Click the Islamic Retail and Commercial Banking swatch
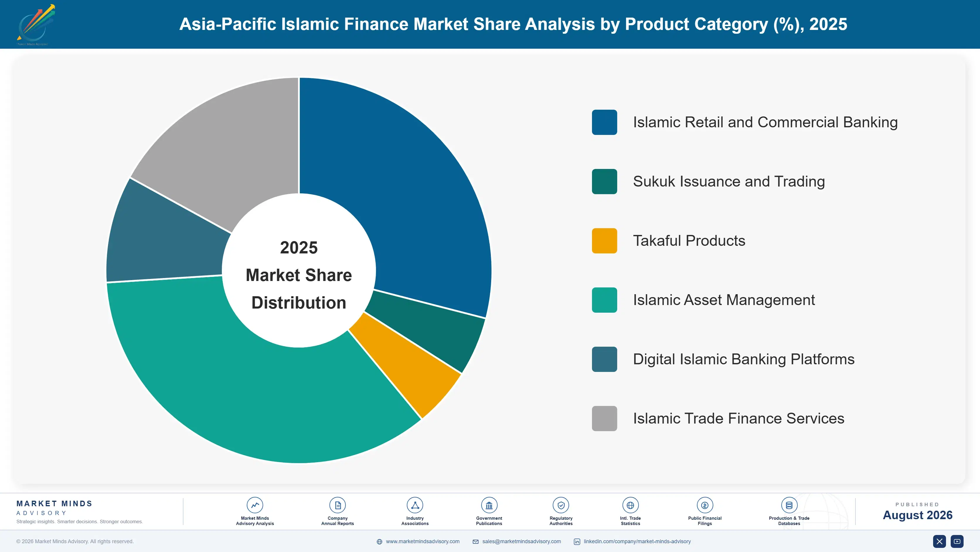The width and height of the screenshot is (980, 552). click(x=605, y=122)
